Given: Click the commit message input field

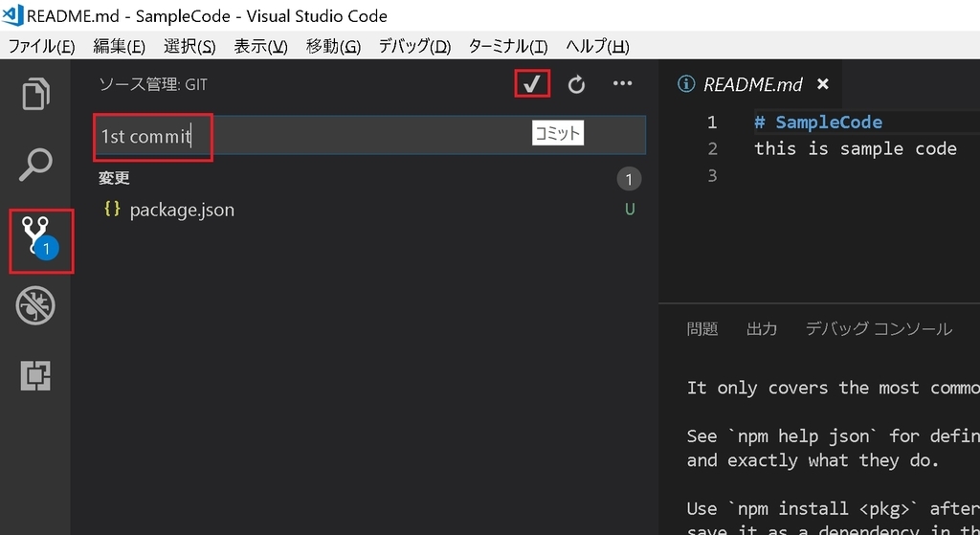Looking at the screenshot, I should pos(370,136).
